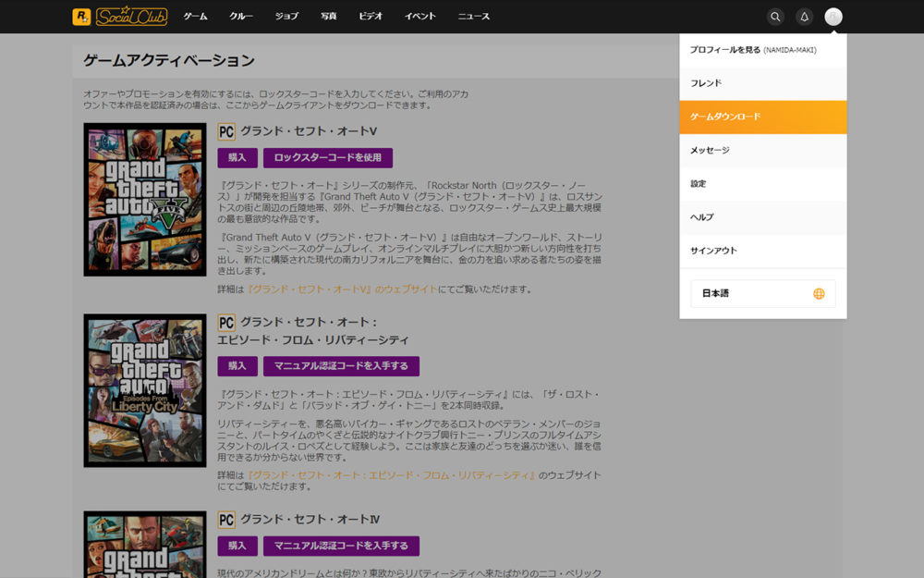Viewport: 924px width, 578px height.
Task: Click the Grand Theft Auto V cover art
Action: [x=145, y=200]
